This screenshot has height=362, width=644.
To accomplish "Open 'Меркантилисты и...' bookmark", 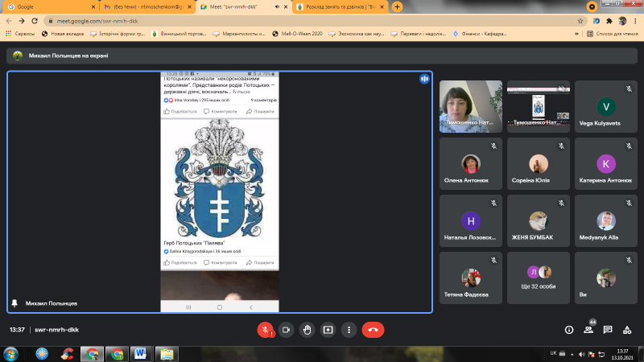I will coord(239,34).
